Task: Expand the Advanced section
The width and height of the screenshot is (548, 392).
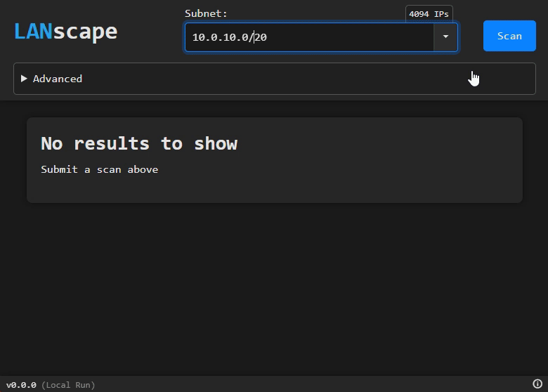Action: (274, 79)
